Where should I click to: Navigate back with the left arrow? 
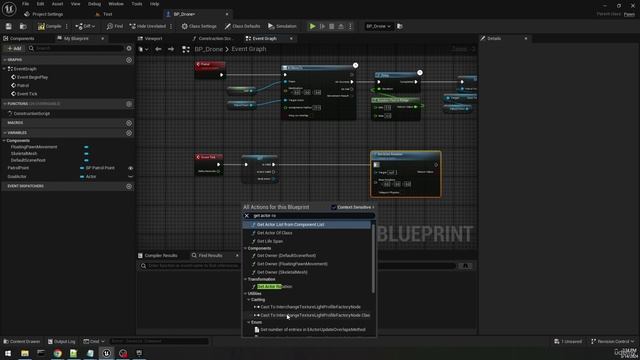pos(158,49)
